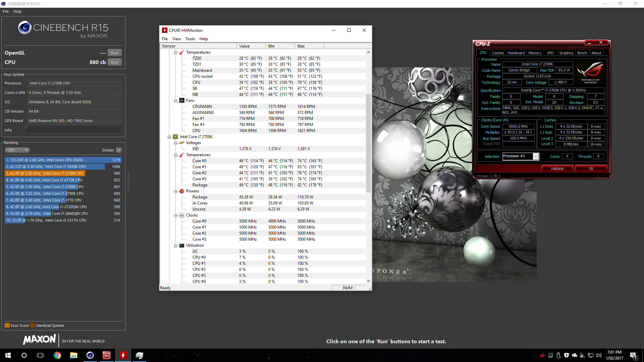The width and height of the screenshot is (644, 362).
Task: Collapse the Clocks tree node
Action: tap(175, 216)
